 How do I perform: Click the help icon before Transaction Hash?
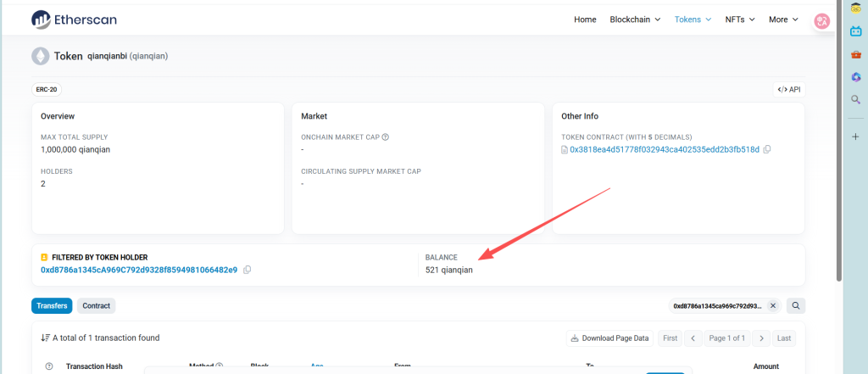[x=48, y=366]
